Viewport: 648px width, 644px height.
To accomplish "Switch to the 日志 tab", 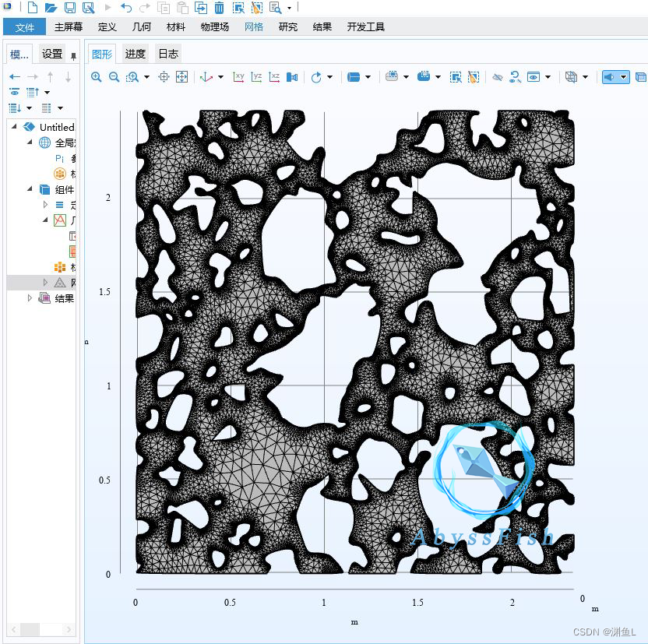I will pyautogui.click(x=168, y=54).
